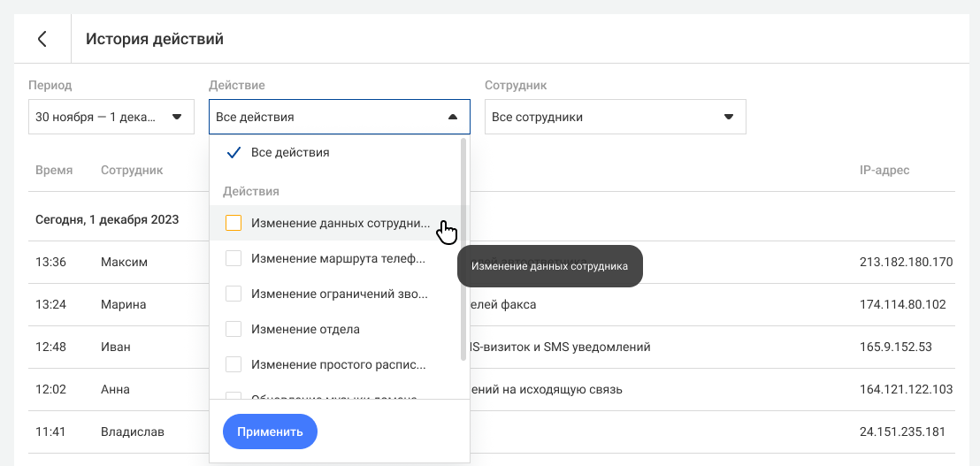Click the dropdown list scrollbar
The height and width of the screenshot is (466, 980).
point(463,250)
